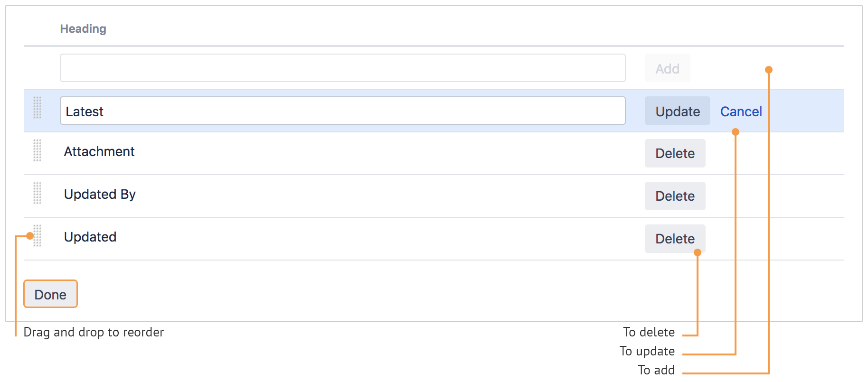Delete the Attachment heading

point(675,153)
